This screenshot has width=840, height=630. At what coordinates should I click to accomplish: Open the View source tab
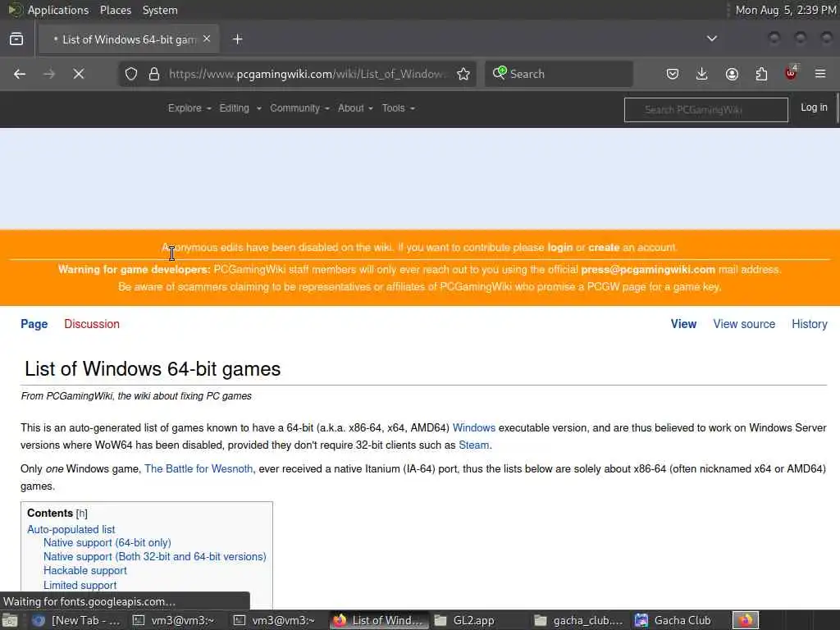click(744, 324)
